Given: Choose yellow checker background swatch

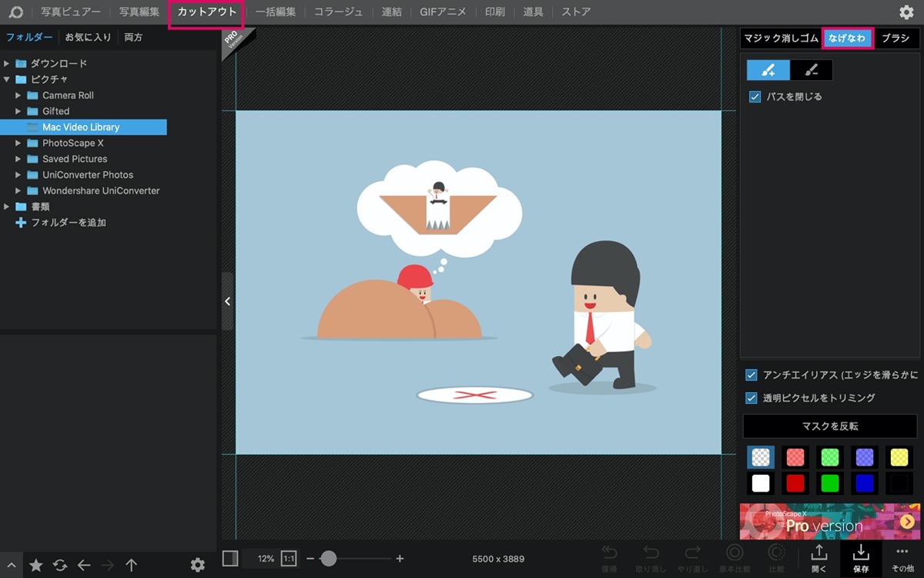Looking at the screenshot, I should pyautogui.click(x=899, y=457).
